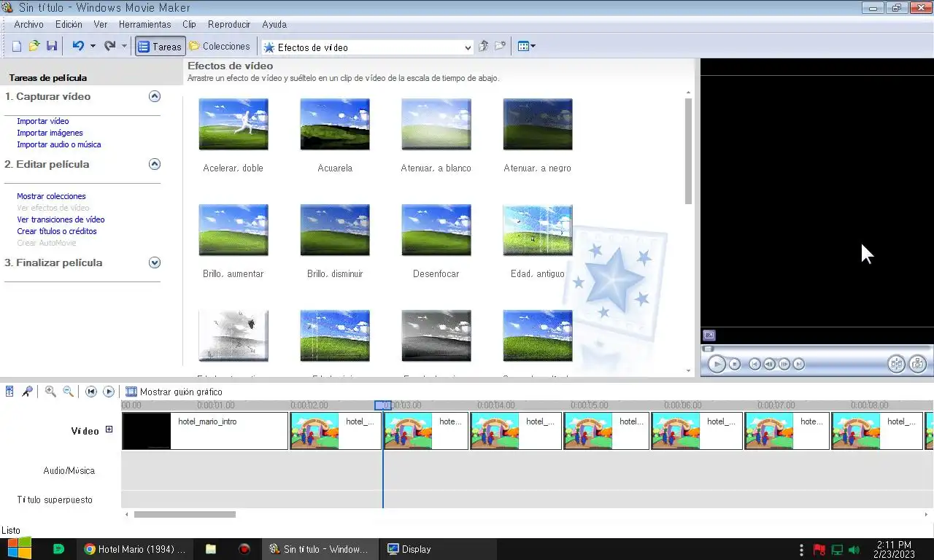The image size is (934, 560).
Task: Open the redo history dropdown arrow
Action: click(x=124, y=46)
